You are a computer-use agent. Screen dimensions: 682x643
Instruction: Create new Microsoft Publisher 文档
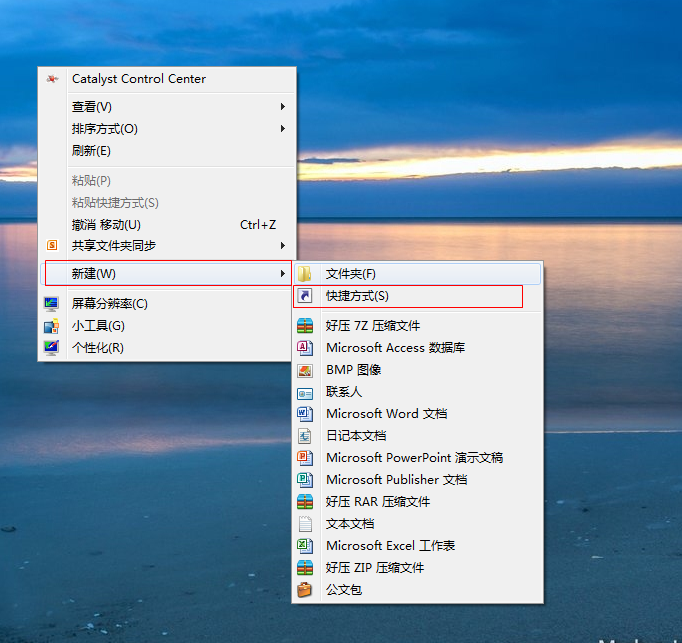pos(418,479)
